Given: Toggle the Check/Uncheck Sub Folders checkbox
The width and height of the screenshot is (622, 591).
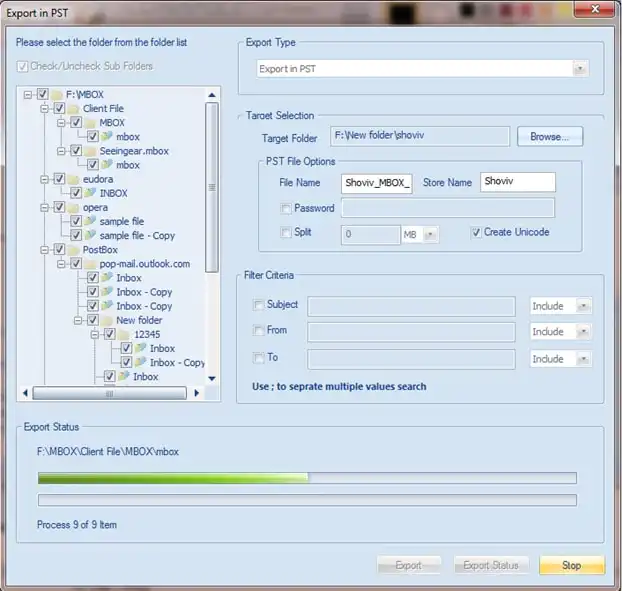Looking at the screenshot, I should click(22, 66).
